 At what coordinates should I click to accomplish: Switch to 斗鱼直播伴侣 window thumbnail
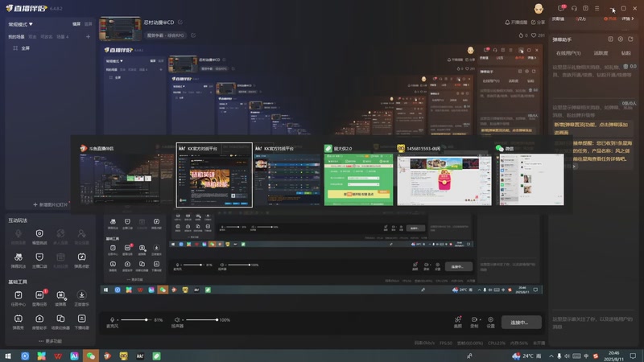point(122,175)
